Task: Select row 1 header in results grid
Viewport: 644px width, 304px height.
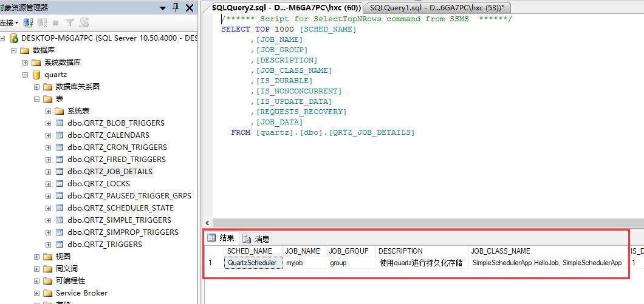Action: (x=214, y=263)
